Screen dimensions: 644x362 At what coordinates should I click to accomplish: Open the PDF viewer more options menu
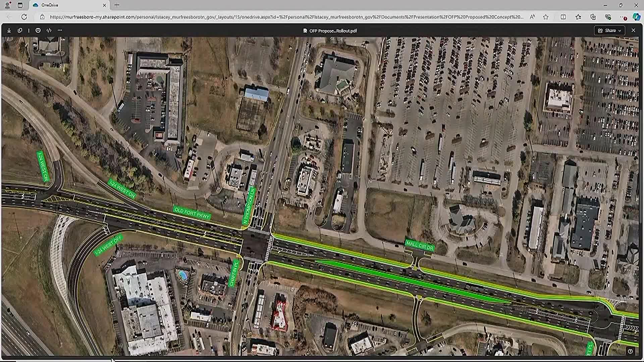pos(60,30)
